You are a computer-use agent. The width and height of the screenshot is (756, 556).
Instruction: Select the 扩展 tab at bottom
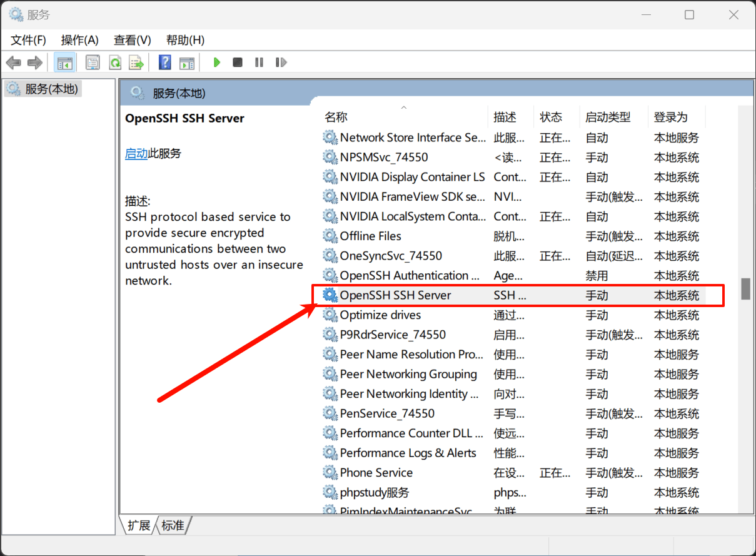[x=139, y=525]
